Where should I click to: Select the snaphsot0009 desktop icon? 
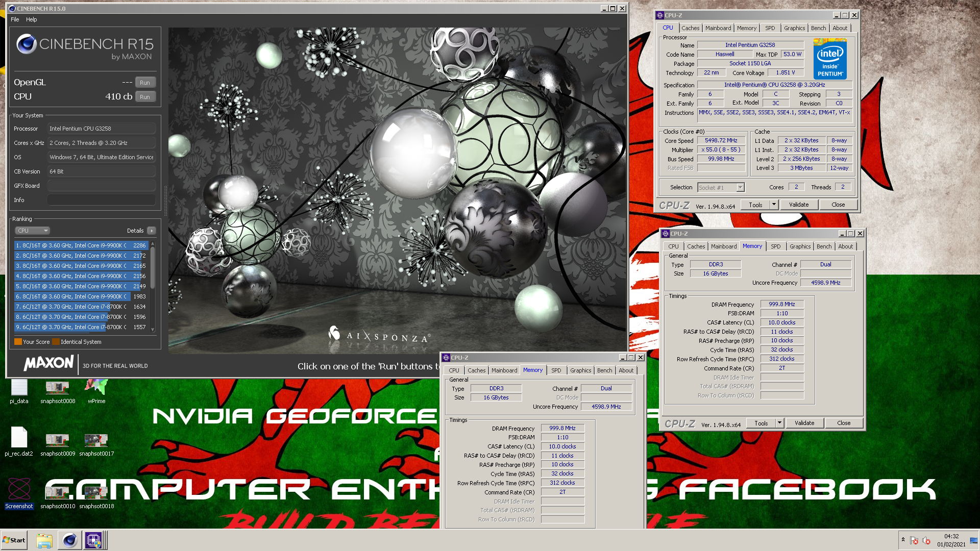coord(58,443)
